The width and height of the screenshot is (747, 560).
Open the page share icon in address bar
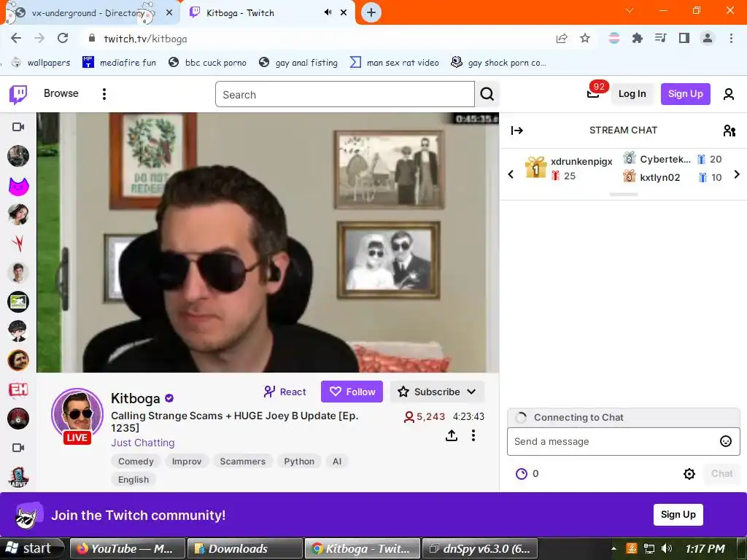(x=562, y=38)
